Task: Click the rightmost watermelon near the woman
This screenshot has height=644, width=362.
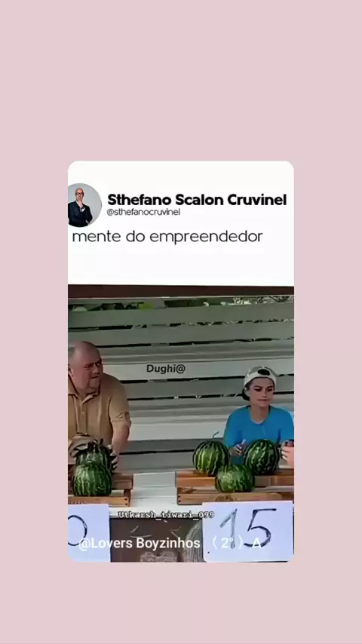Action: pos(262,457)
